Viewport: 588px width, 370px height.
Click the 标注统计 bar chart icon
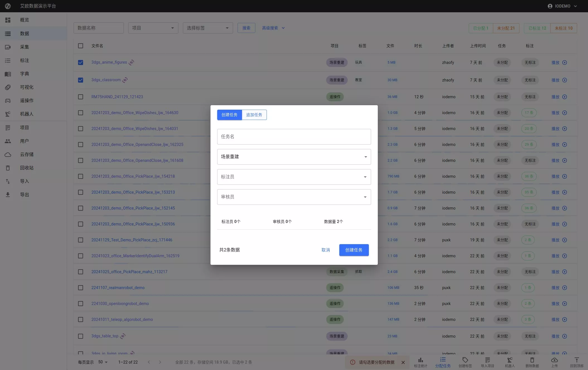420,360
